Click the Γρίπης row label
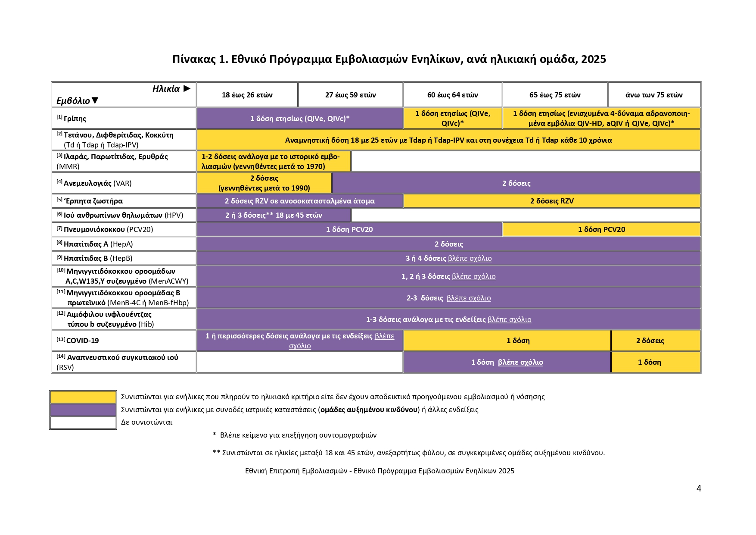The image size is (756, 535). 75,119
